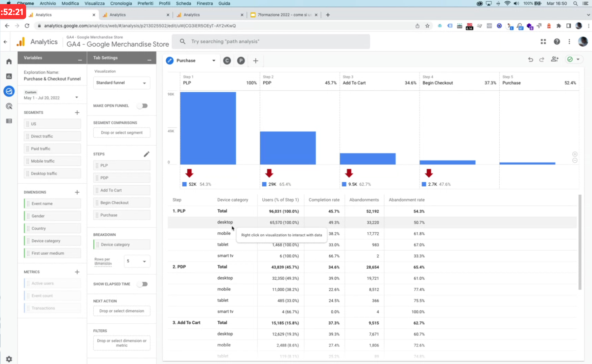Click the Analytics back arrow
Viewport: 592px width, 364px height.
[5, 42]
